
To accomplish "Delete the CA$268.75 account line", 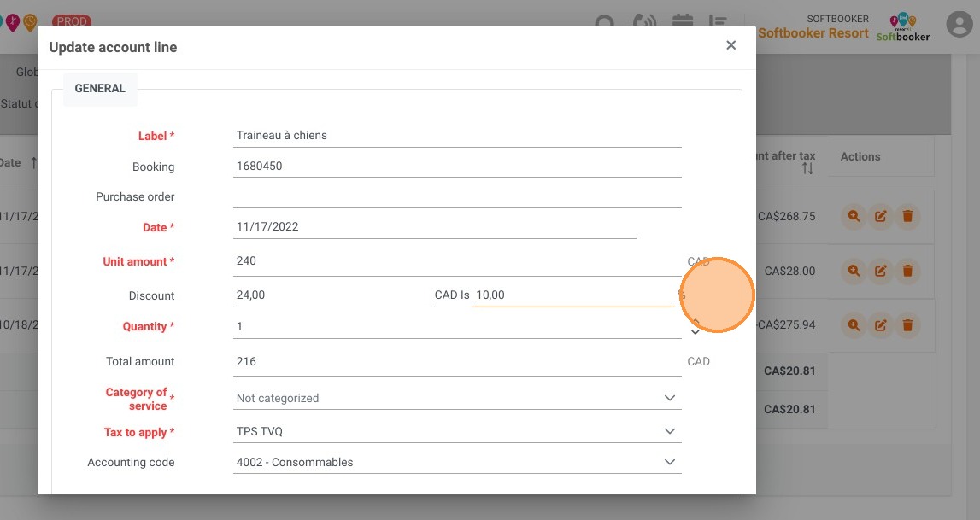I will [x=907, y=217].
